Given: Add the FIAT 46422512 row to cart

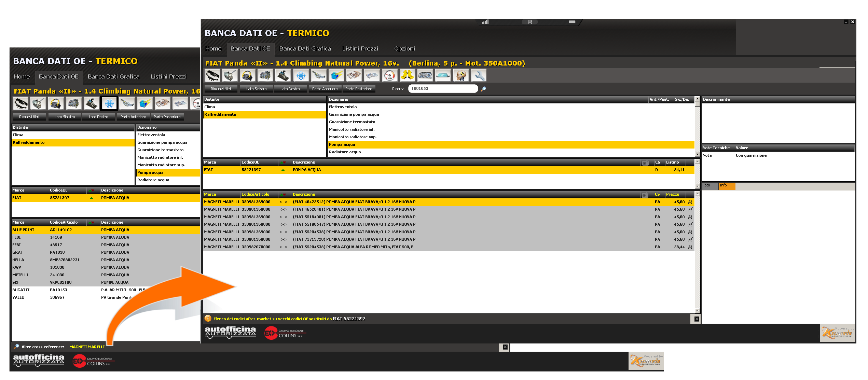Looking at the screenshot, I should [x=690, y=202].
